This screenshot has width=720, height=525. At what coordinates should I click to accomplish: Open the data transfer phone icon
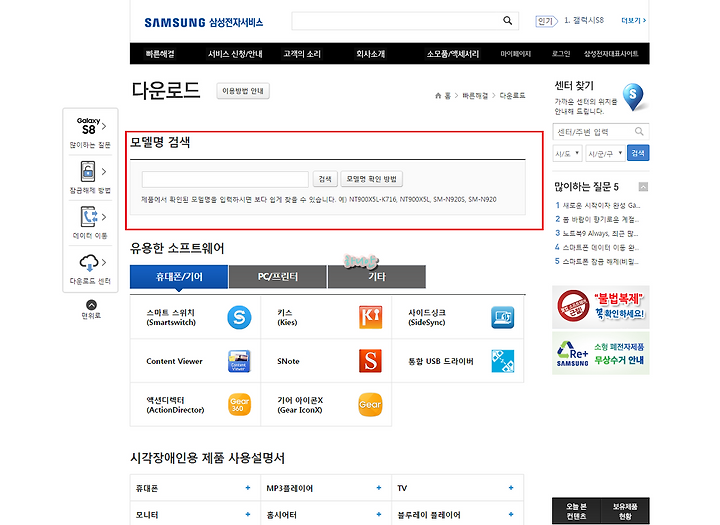(89, 217)
